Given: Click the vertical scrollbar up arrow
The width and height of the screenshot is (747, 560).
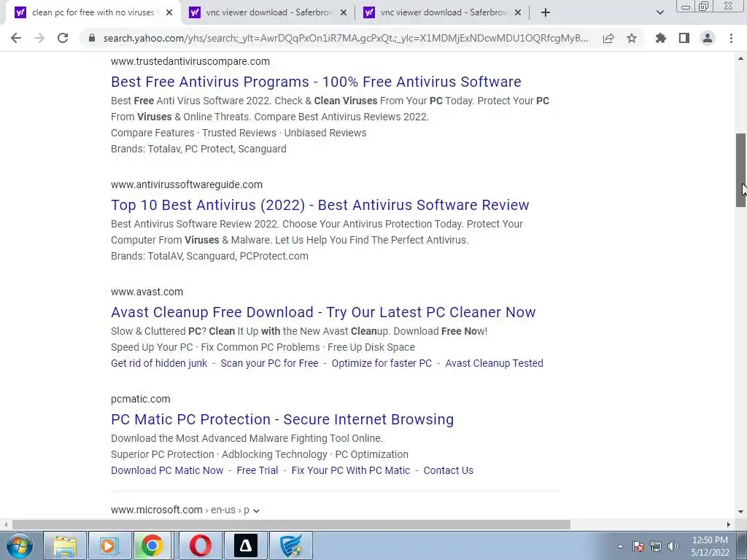Looking at the screenshot, I should point(741,58).
